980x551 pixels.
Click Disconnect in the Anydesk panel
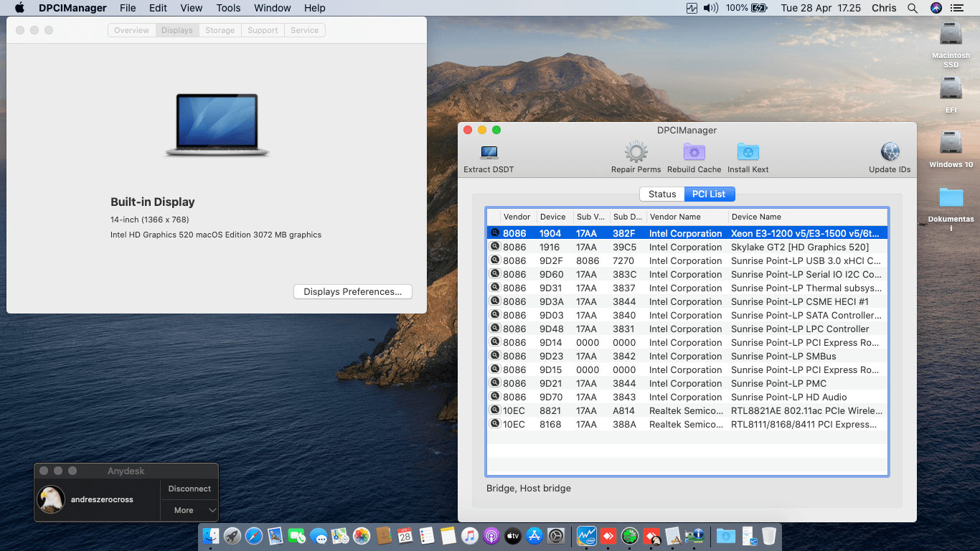[x=189, y=489]
